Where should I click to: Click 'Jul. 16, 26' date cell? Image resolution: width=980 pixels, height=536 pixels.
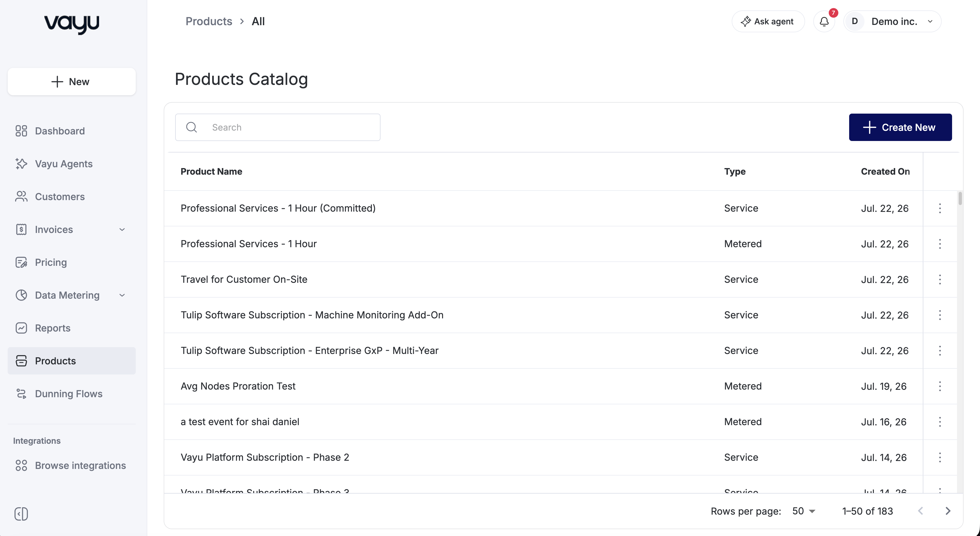pos(884,422)
